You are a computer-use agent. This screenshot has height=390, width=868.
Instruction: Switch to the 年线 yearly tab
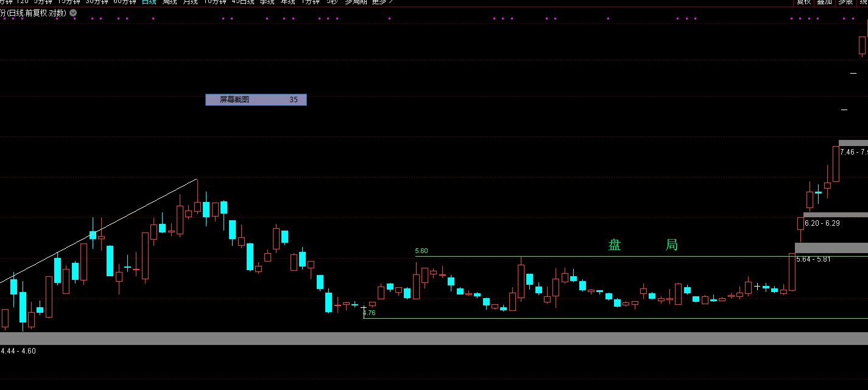(x=288, y=2)
